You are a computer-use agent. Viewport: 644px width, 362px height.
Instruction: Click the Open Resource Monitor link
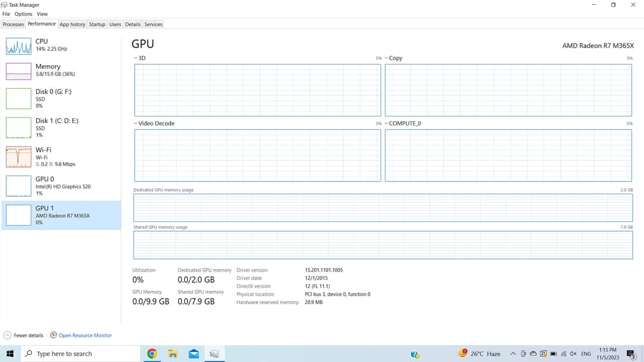pos(85,335)
